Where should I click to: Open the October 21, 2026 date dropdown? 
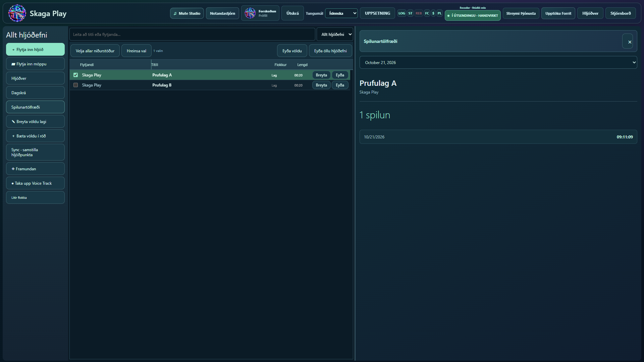(x=498, y=62)
